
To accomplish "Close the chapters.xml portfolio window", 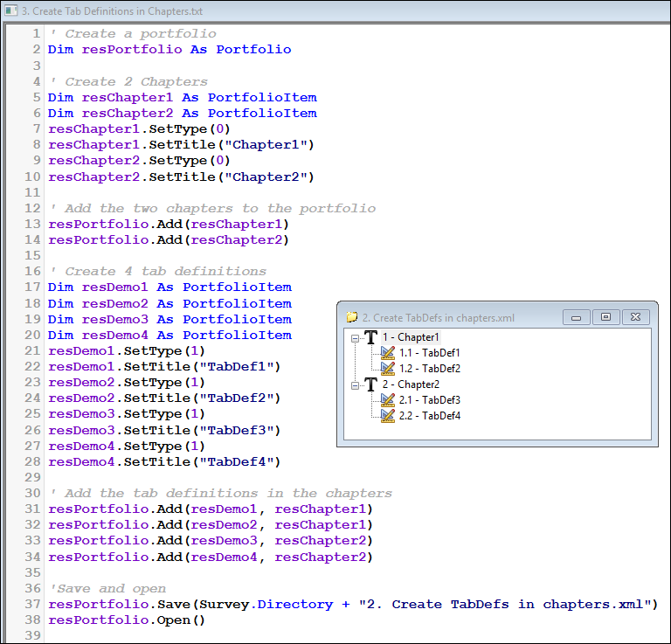I will [635, 317].
